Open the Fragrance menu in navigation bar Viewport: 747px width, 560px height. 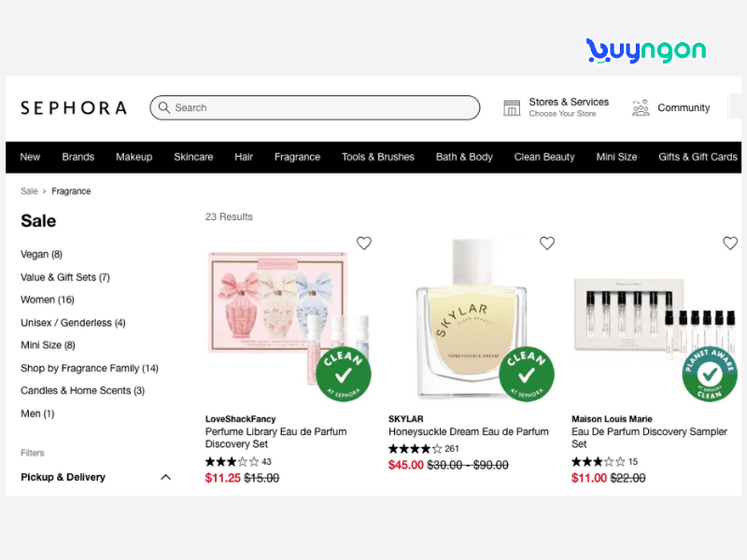point(297,157)
